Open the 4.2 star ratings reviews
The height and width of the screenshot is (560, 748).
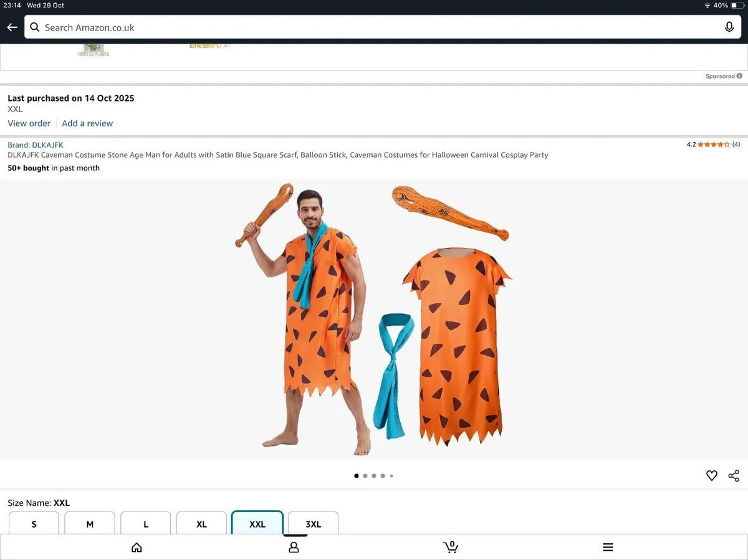[x=713, y=145]
